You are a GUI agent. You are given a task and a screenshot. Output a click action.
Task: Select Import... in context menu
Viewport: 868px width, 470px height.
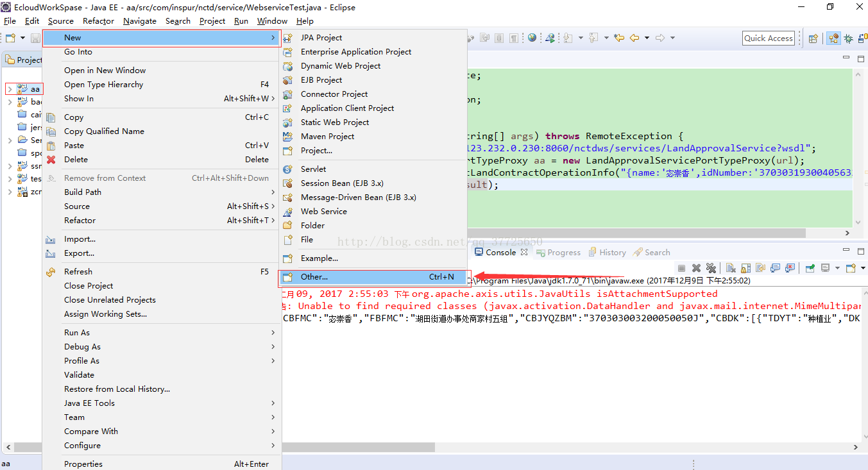pyautogui.click(x=162, y=239)
